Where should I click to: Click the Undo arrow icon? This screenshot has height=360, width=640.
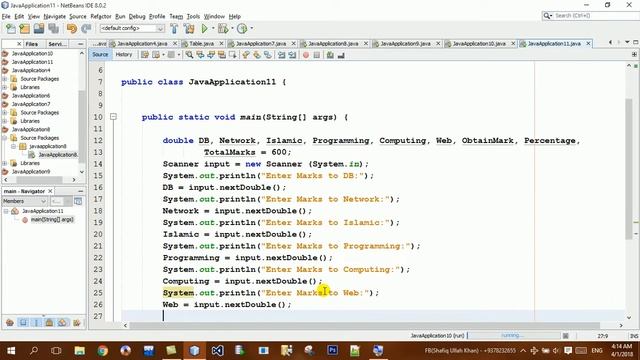click(72, 29)
